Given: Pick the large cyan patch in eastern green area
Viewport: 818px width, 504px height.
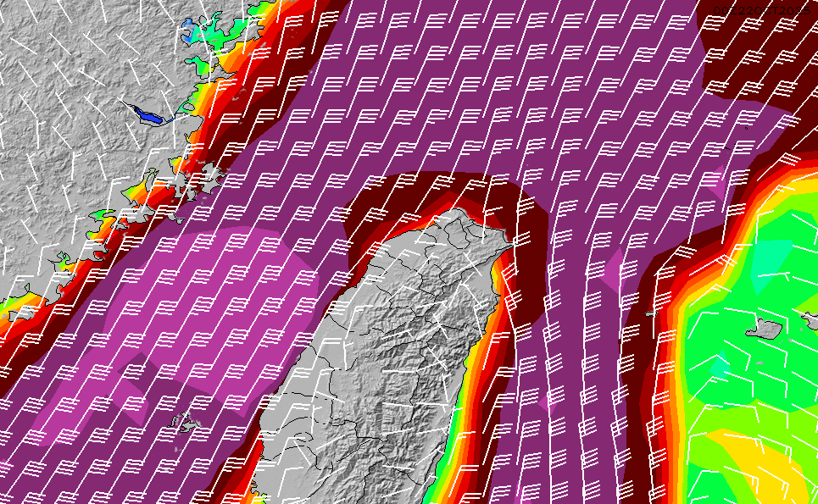Looking at the screenshot, I should (770, 254).
